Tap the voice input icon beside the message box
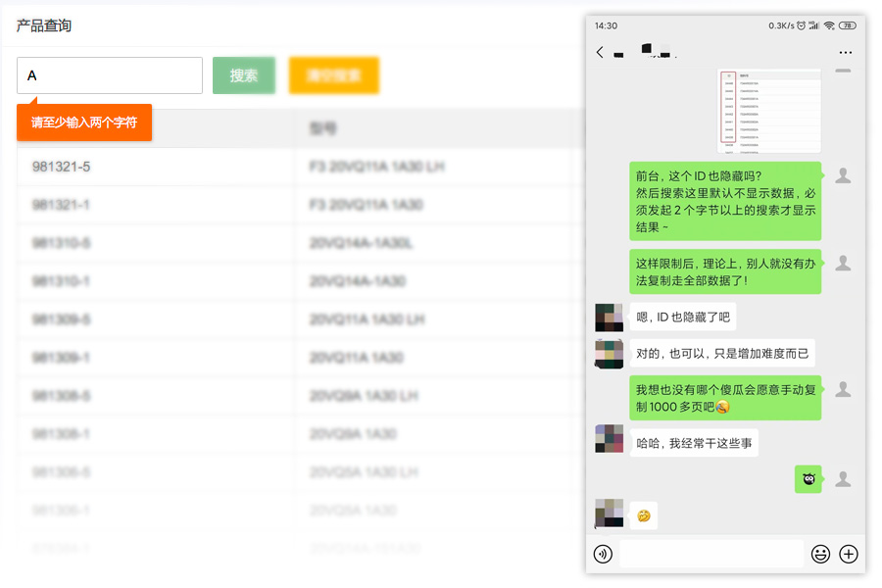The width and height of the screenshot is (882, 588). click(604, 554)
